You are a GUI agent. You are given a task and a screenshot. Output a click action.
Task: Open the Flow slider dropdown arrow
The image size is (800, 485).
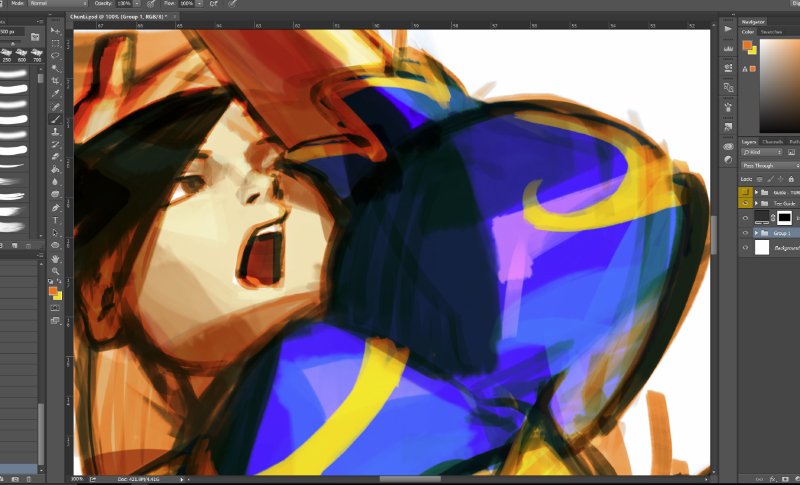[x=199, y=4]
